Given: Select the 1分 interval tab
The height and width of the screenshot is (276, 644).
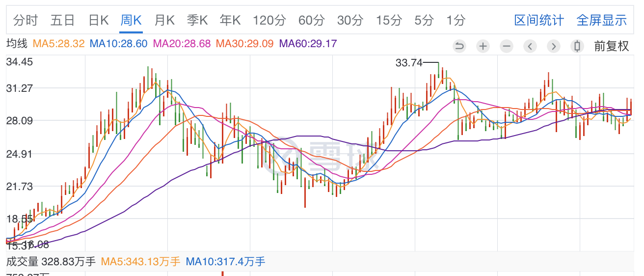Looking at the screenshot, I should (456, 20).
